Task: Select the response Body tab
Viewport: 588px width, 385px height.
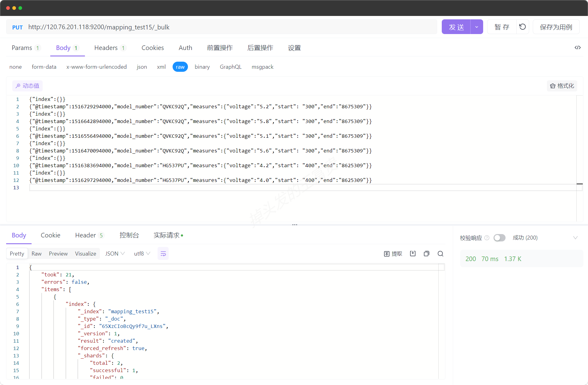Action: pos(19,235)
